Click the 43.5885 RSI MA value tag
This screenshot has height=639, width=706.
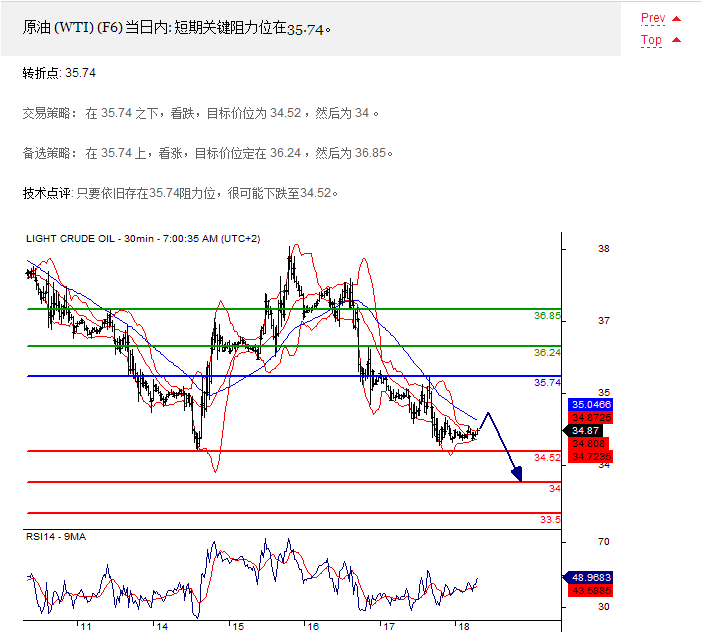tap(591, 590)
